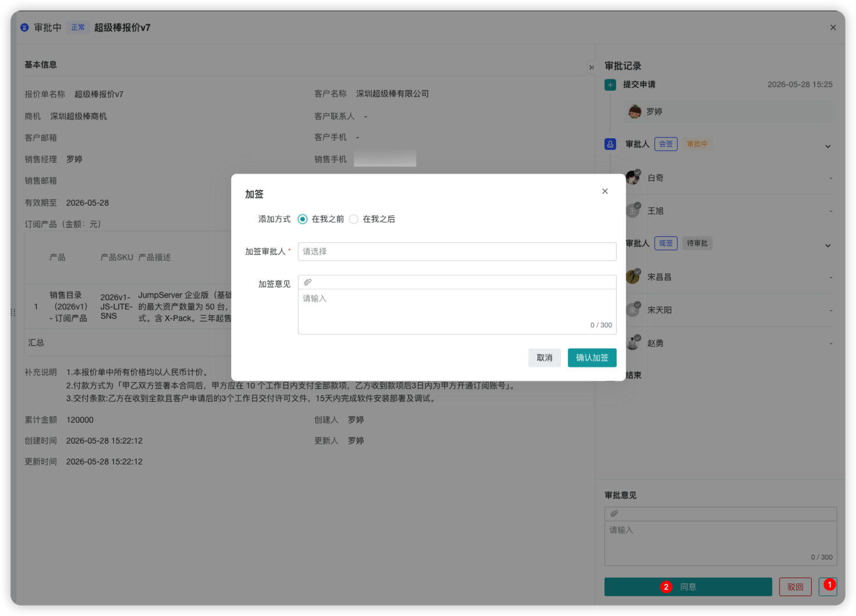Click 白奇's avatar
The width and height of the screenshot is (856, 616).
[x=633, y=178]
